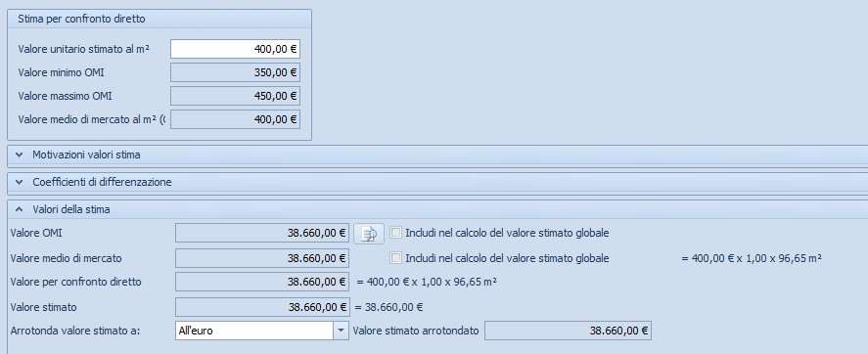Click the Valore medio di mercato amount field
The image size is (868, 354).
click(x=262, y=258)
